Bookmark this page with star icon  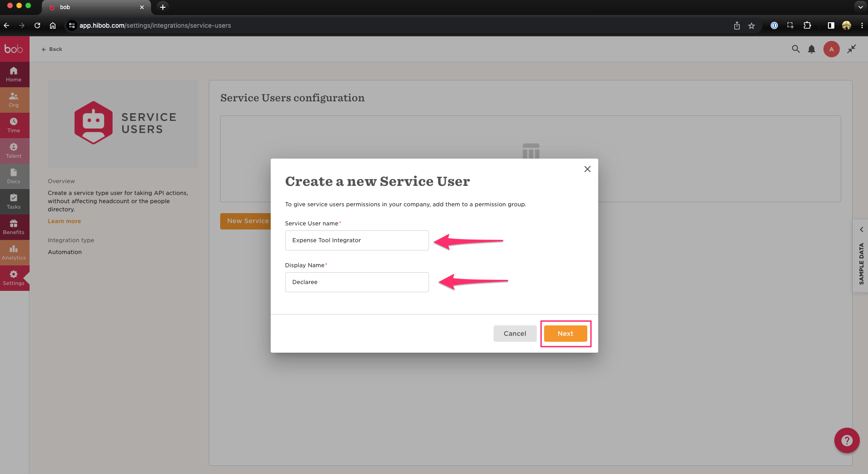tap(752, 26)
